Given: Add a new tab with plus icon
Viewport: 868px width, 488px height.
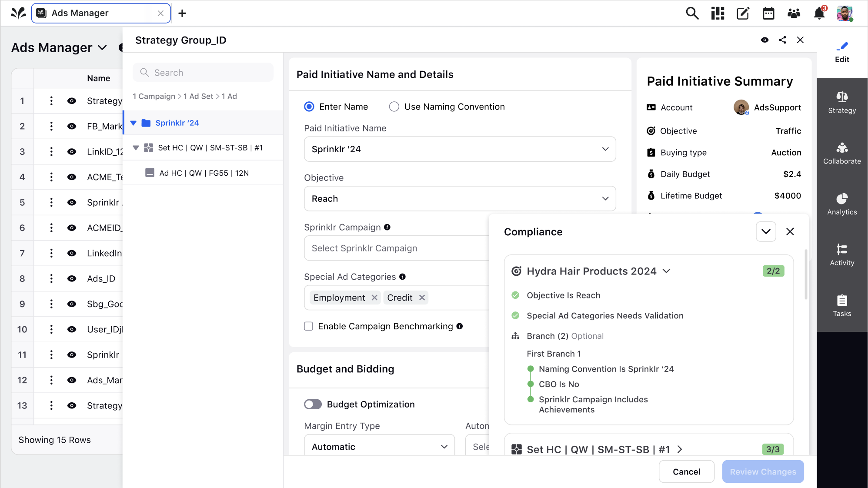Looking at the screenshot, I should (182, 13).
